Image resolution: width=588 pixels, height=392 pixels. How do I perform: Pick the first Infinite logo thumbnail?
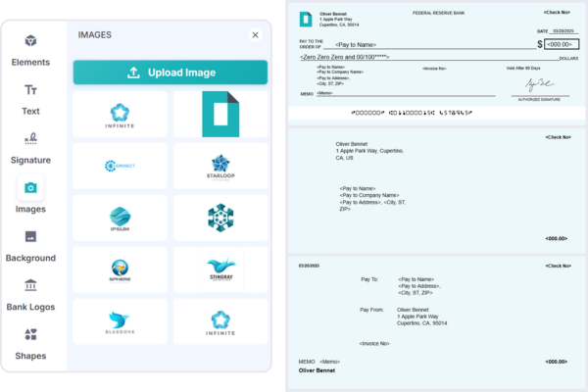pyautogui.click(x=120, y=114)
